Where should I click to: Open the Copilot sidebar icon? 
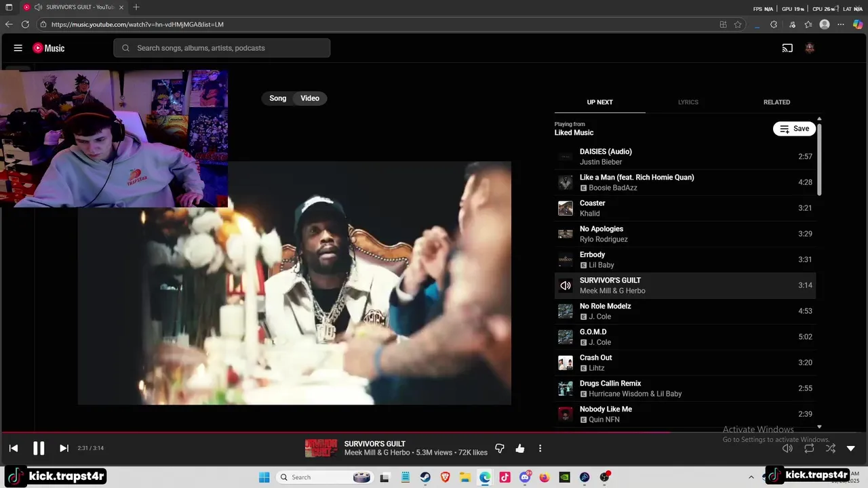click(857, 24)
